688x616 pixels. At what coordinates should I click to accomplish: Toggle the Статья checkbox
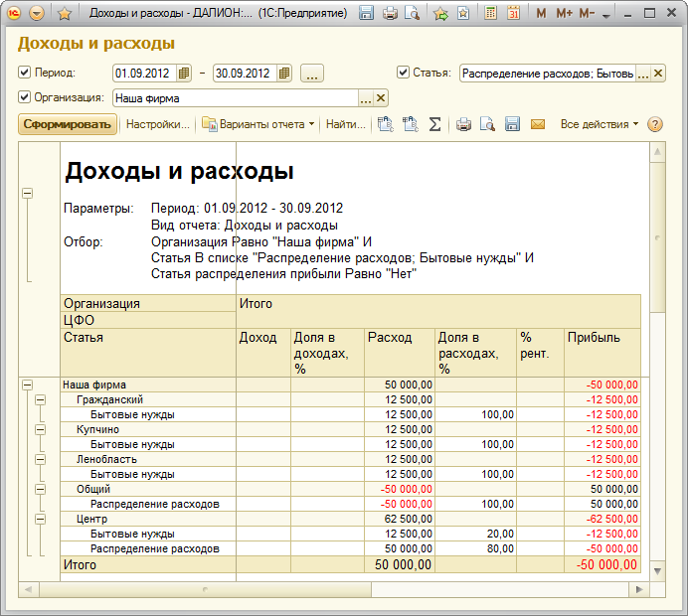tap(403, 72)
